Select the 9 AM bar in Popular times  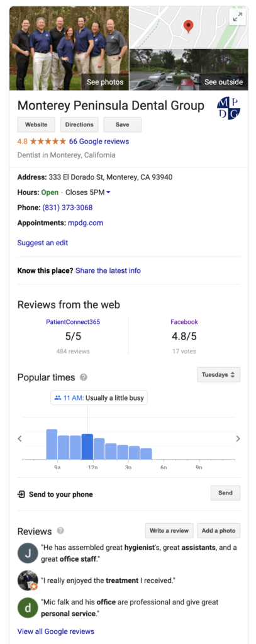tap(52, 444)
